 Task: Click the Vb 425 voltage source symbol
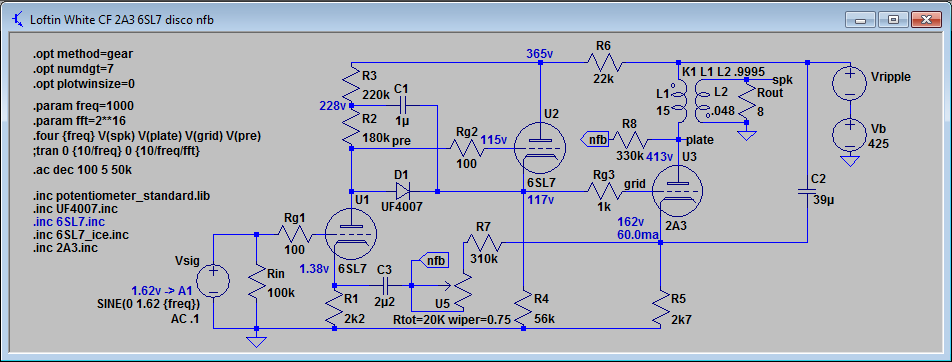[850, 135]
